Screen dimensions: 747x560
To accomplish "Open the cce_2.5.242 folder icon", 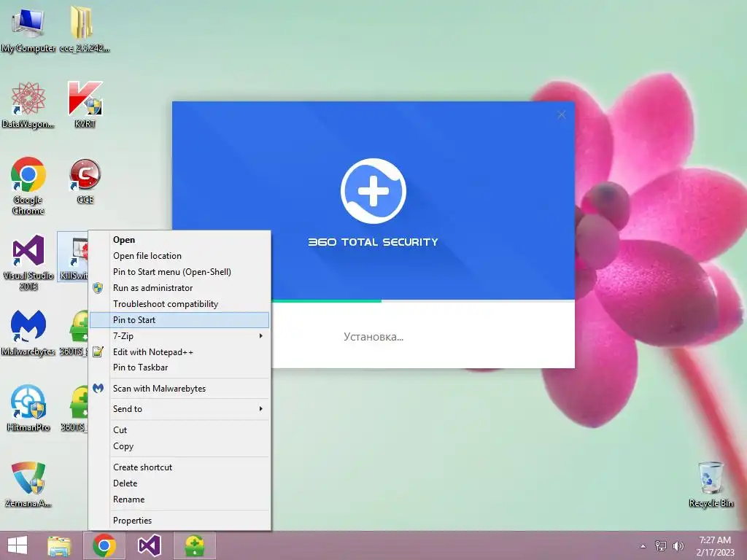I will click(85, 28).
